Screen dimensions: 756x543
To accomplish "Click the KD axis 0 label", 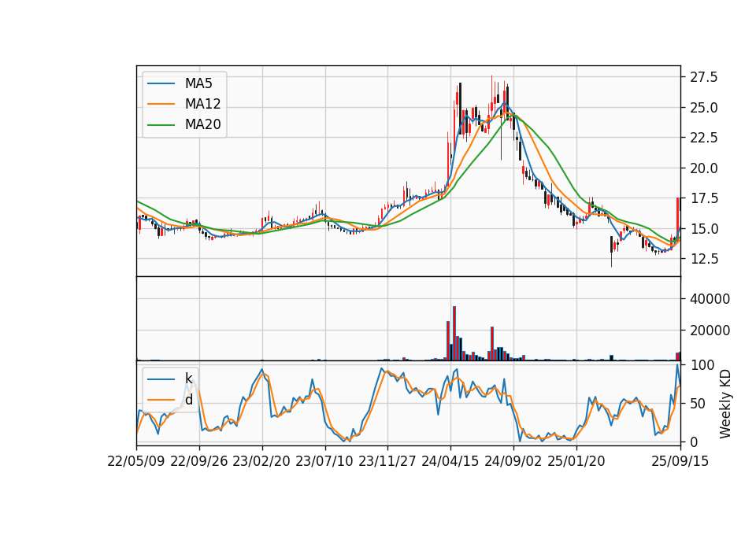I will 695,441.
